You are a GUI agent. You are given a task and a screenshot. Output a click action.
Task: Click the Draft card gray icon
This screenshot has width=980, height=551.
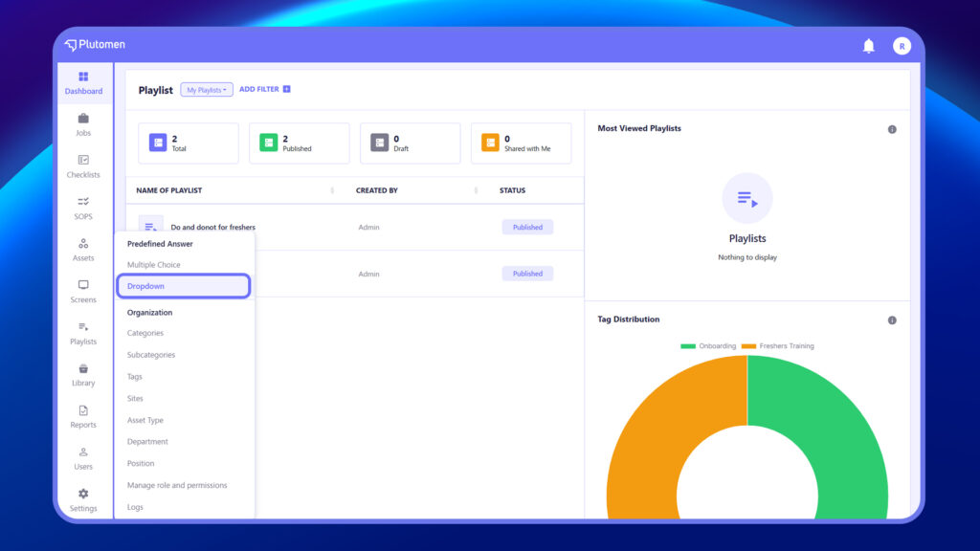point(379,143)
